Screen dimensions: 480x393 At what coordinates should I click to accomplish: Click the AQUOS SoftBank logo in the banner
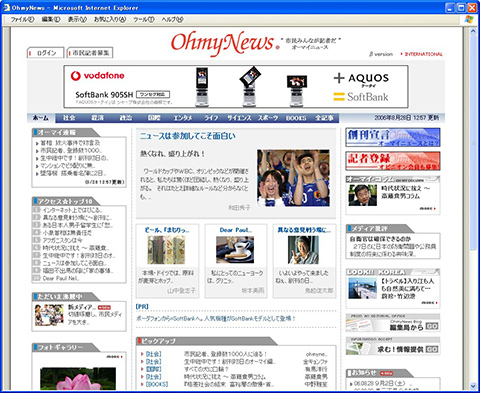pyautogui.click(x=361, y=87)
